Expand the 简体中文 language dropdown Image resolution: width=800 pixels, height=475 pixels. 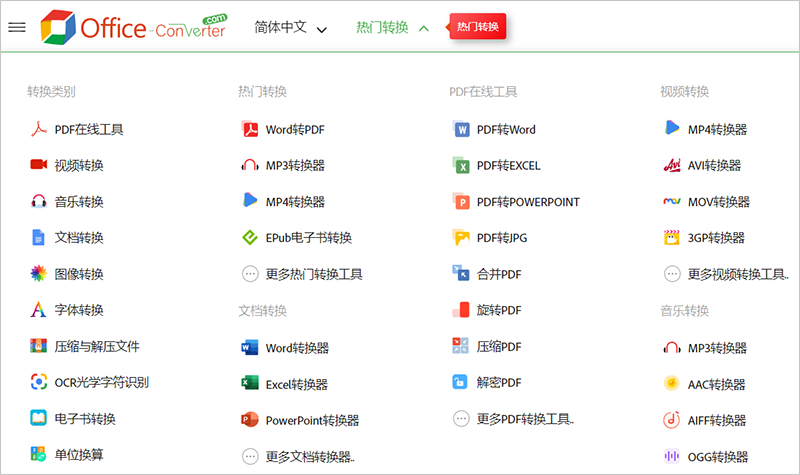pyautogui.click(x=290, y=28)
